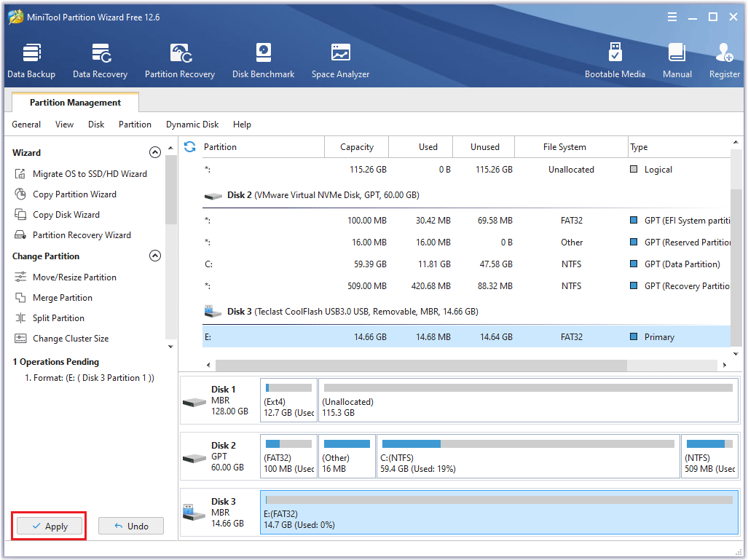Screen dimensions: 748x560
Task: Undo the pending format operation
Action: 131,526
